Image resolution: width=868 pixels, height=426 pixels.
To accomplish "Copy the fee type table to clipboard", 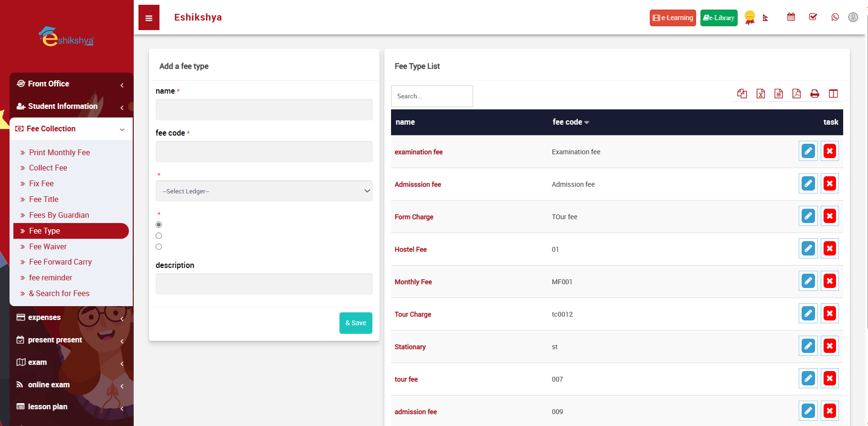I will point(742,94).
